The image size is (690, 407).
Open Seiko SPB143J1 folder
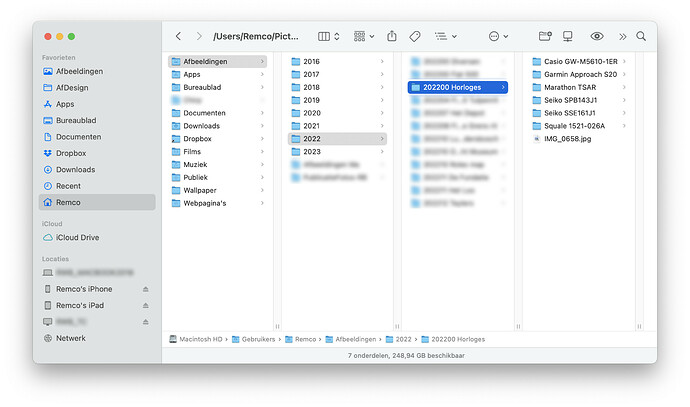pyautogui.click(x=579, y=100)
